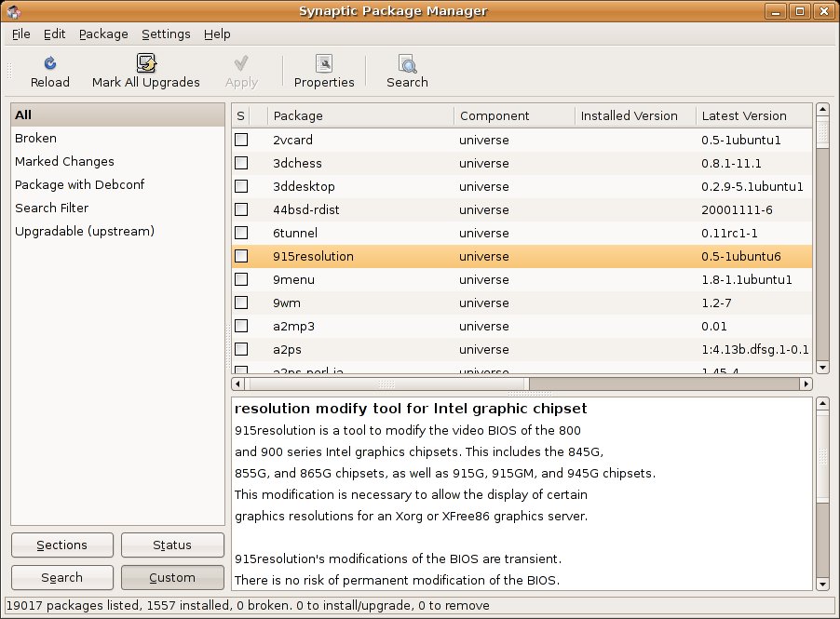Select the 44bsd-rdist package row
This screenshot has width=840, height=619.
click(522, 209)
